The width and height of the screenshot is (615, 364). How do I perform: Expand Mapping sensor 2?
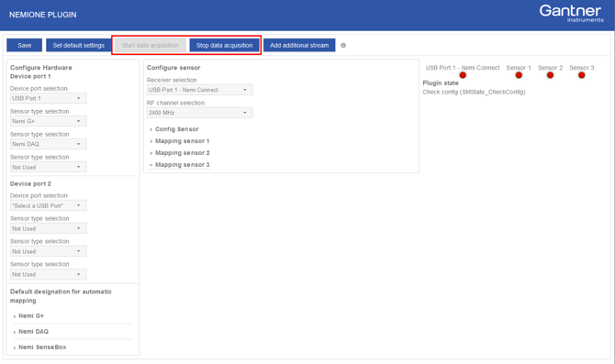(180, 153)
